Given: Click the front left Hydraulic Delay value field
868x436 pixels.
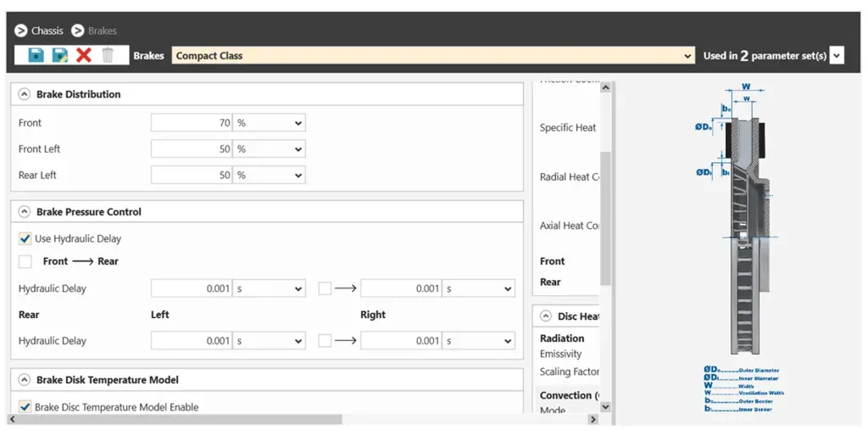Looking at the screenshot, I should pos(192,288).
